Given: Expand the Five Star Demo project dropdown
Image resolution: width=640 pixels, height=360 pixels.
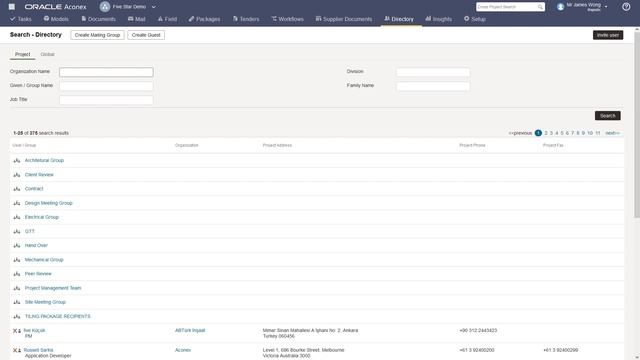Looking at the screenshot, I should coord(153,7).
